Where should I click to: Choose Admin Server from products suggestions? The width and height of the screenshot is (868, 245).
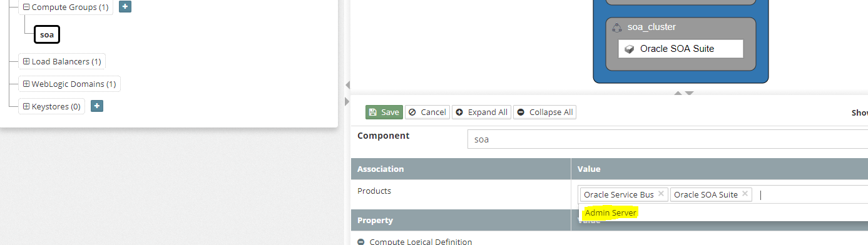click(611, 213)
